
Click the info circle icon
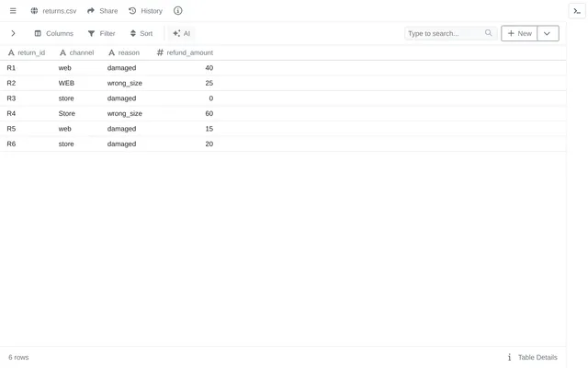pos(177,11)
